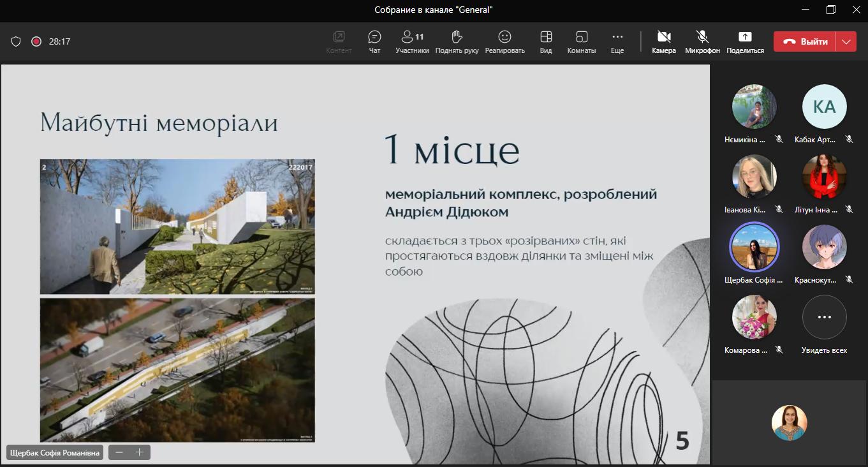Screen dimensions: 868x467
Task: Zoom out the shared slide
Action: [119, 452]
